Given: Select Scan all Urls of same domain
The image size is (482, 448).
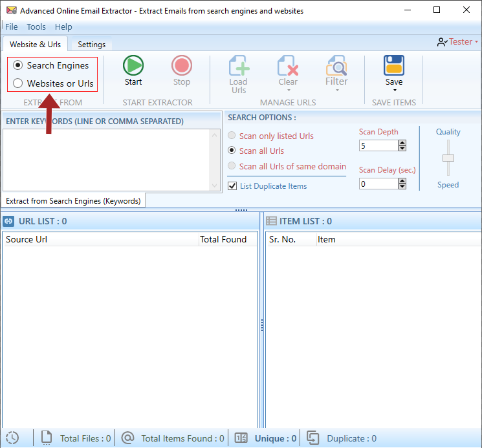Looking at the screenshot, I should pos(232,165).
